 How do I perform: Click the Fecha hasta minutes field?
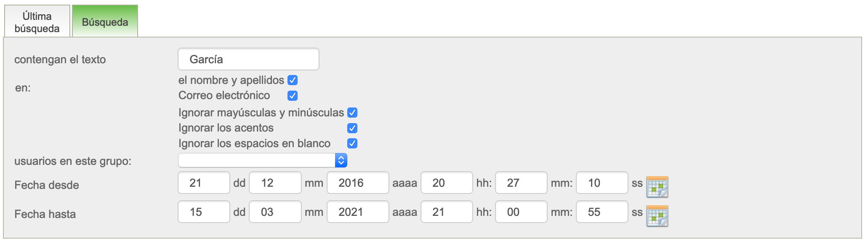(521, 212)
